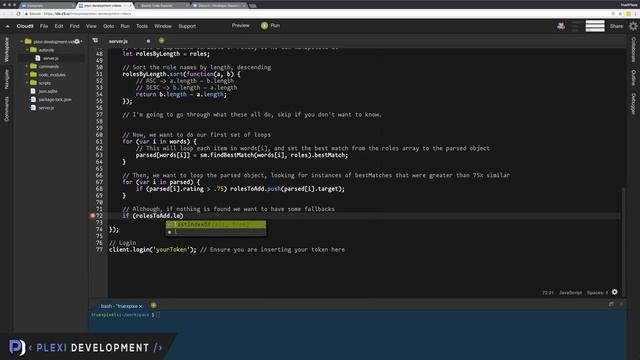Open the Workspace side panel tab
The image size is (640, 360).
pyautogui.click(x=7, y=50)
